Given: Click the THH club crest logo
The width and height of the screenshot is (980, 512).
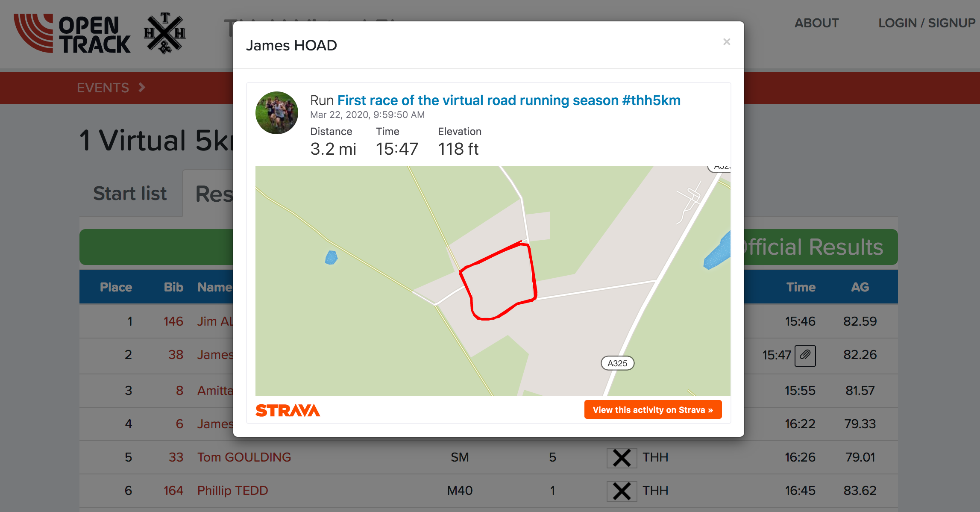Looking at the screenshot, I should tap(165, 33).
